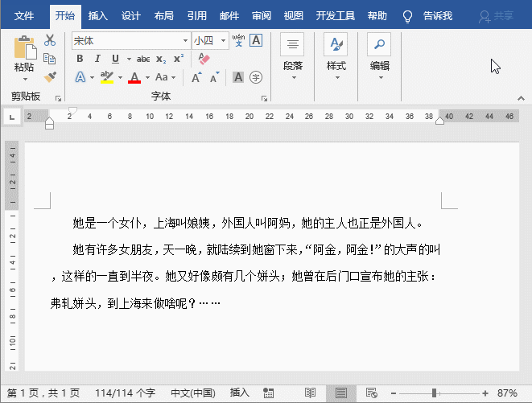The width and height of the screenshot is (532, 403).
Task: Click the ruler tab selector L
Action: 12,117
